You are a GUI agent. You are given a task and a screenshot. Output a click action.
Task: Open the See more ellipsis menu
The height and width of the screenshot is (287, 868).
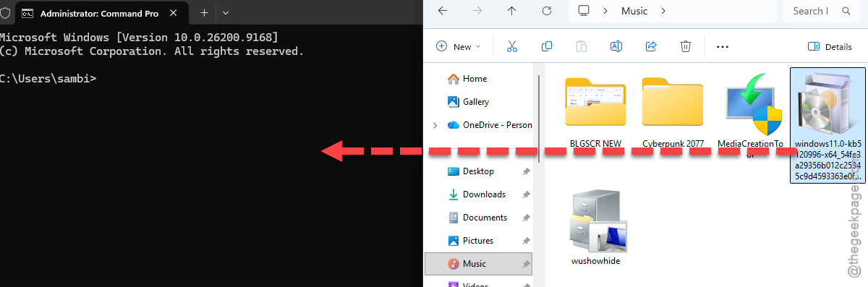[722, 46]
